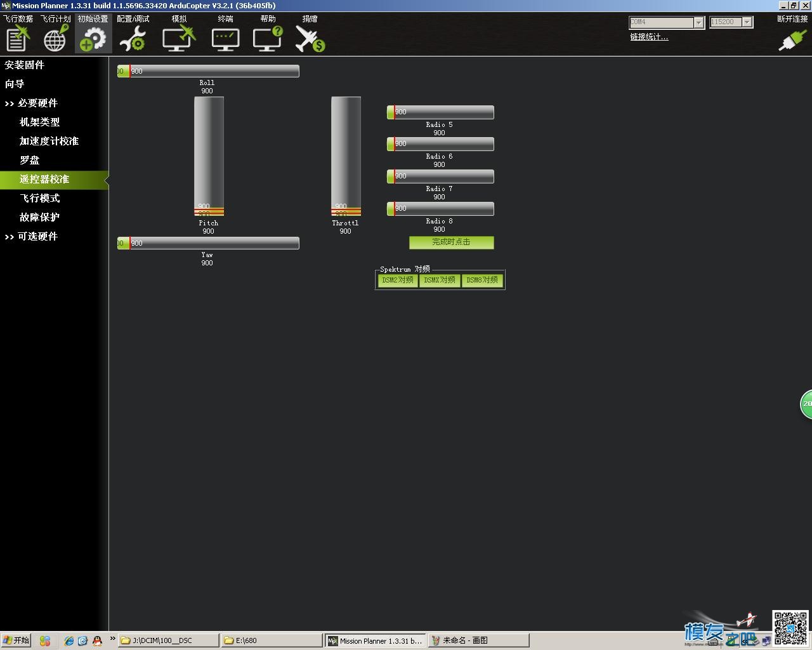Open the COM4 port dropdown

[x=698, y=22]
